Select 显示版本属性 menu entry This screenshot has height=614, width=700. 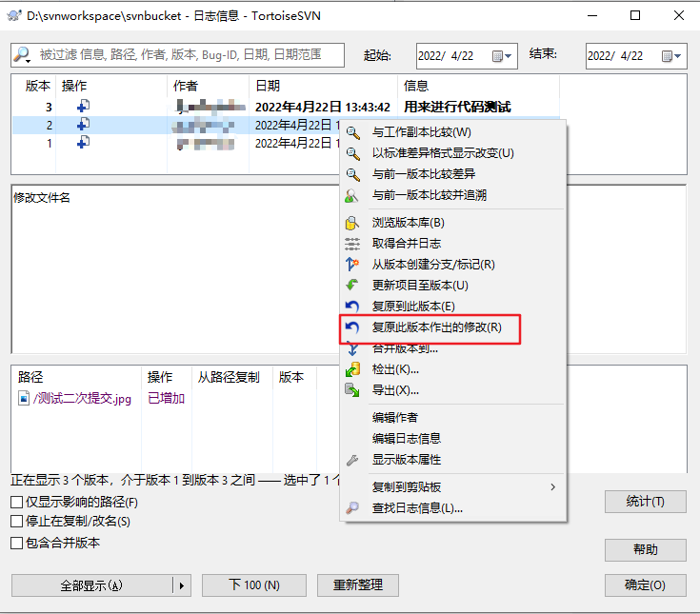coord(453,460)
